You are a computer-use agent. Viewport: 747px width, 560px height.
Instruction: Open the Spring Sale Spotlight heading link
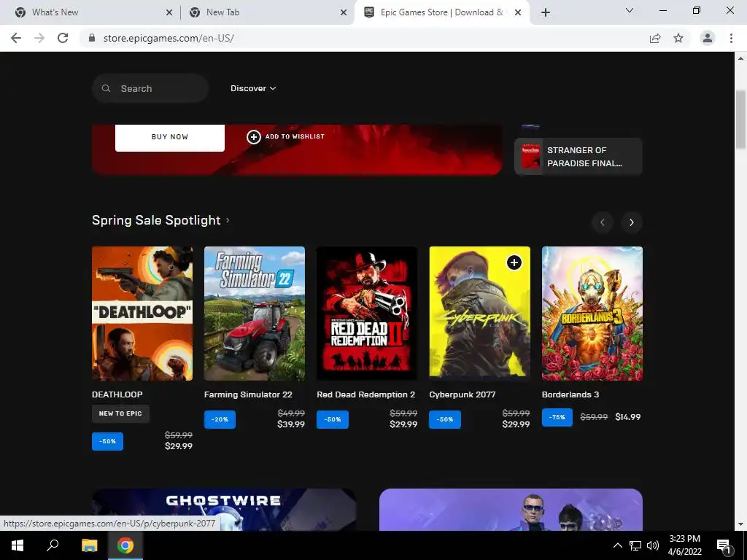tap(156, 220)
